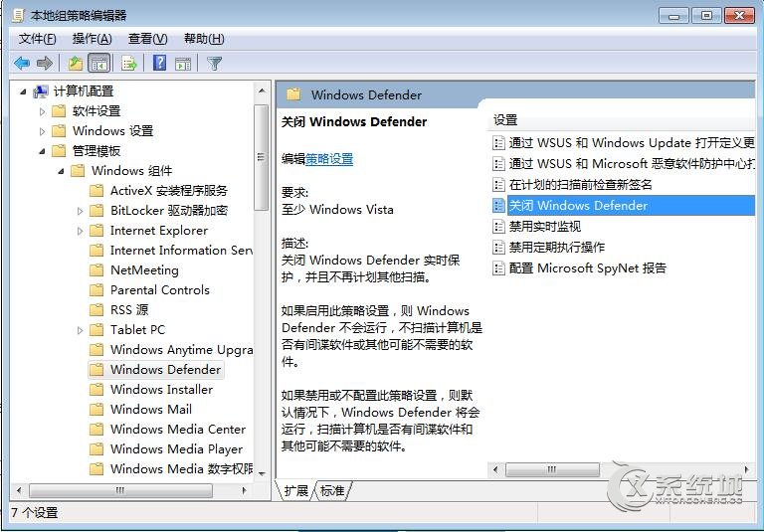Viewport: 764px width, 532px height.
Task: Expand the 软件设置 tree node
Action: click(x=42, y=111)
